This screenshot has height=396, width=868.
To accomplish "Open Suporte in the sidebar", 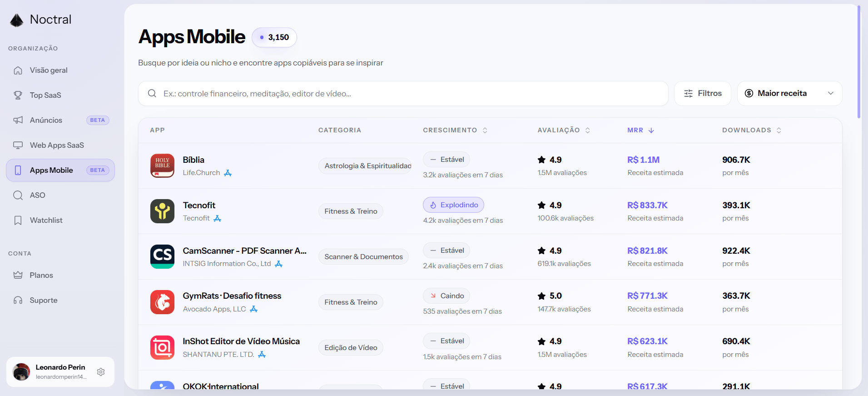I will (60, 301).
